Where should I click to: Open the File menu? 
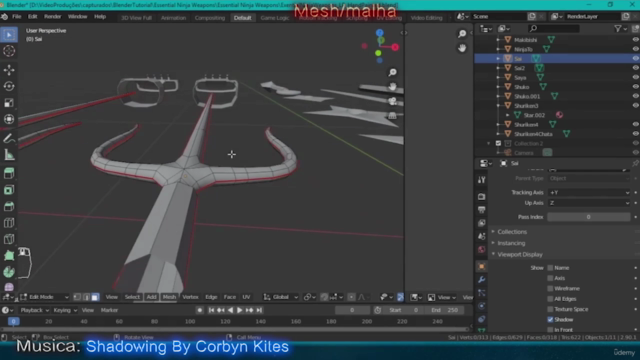[17, 17]
